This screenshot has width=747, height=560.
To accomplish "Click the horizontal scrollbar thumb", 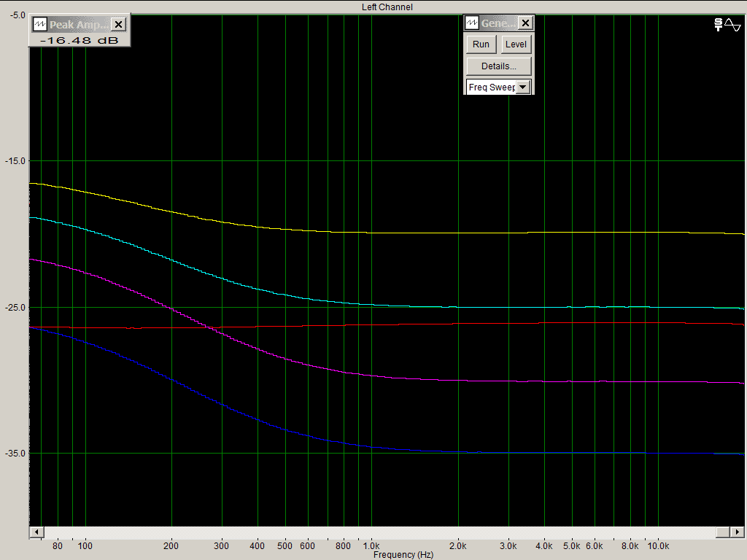I will (x=722, y=531).
